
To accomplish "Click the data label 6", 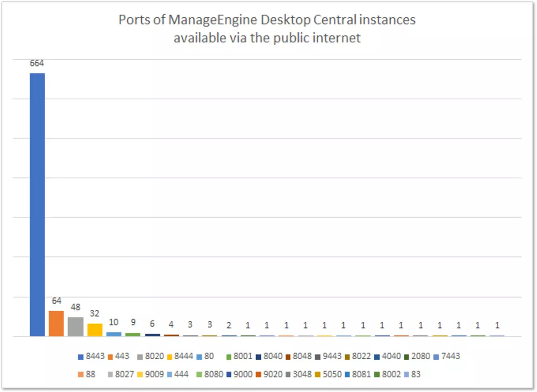I will 152,324.
